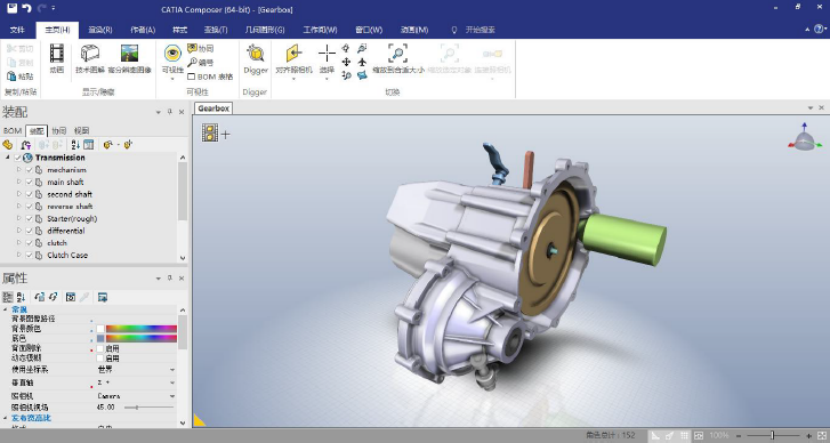The height and width of the screenshot is (443, 830).
Task: Click the 缩放到合适大小 zoom-to-fit icon
Action: point(398,54)
